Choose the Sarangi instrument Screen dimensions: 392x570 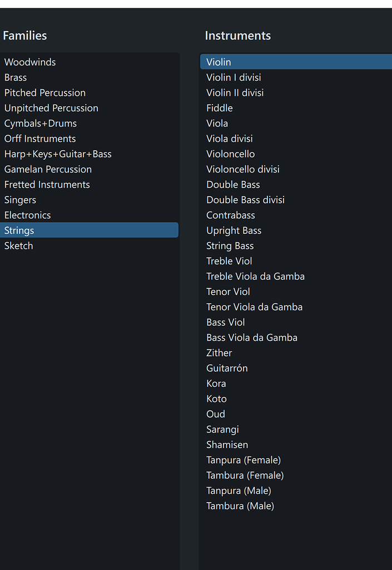click(x=222, y=429)
